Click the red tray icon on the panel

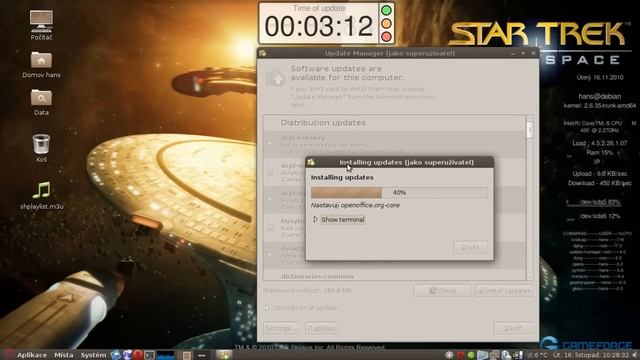point(460,355)
